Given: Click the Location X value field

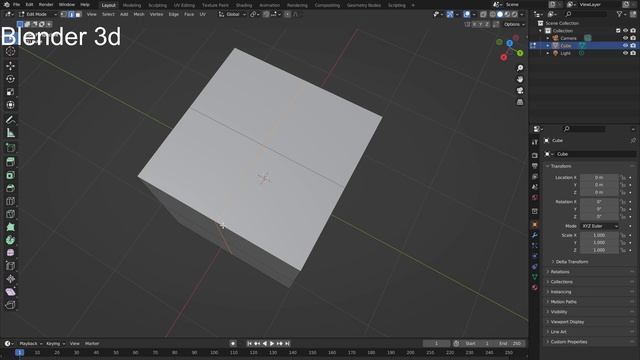Looking at the screenshot, I should pyautogui.click(x=599, y=178).
